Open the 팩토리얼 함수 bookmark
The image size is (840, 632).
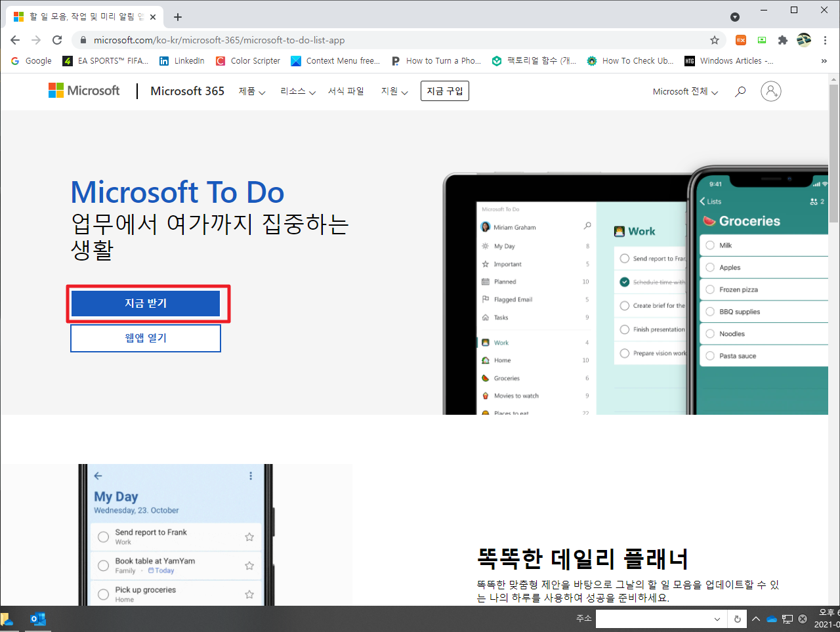(534, 61)
